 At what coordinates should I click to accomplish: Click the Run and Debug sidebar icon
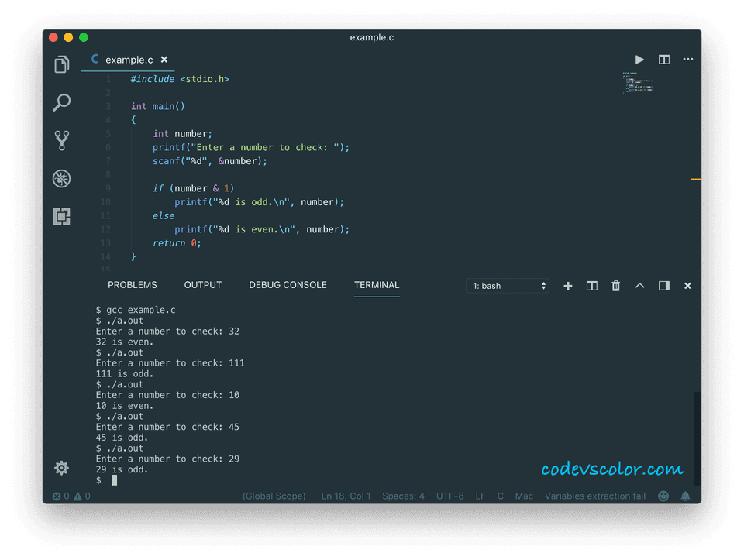(62, 178)
